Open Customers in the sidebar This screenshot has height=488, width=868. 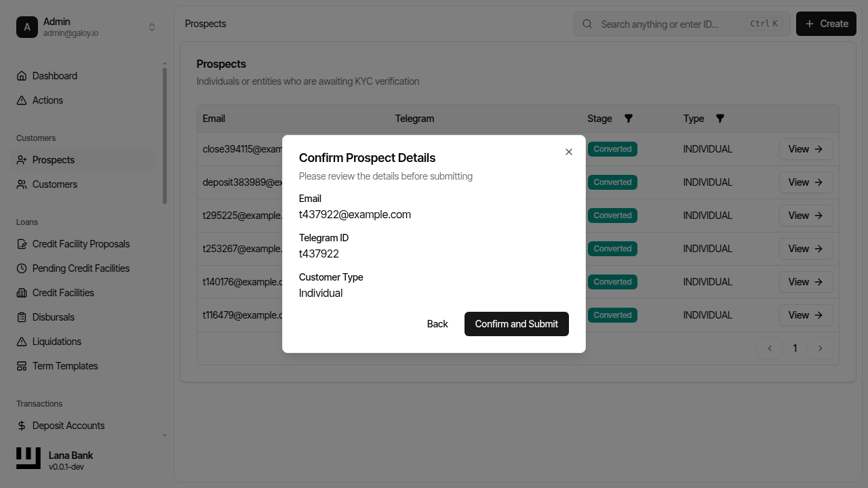click(54, 184)
